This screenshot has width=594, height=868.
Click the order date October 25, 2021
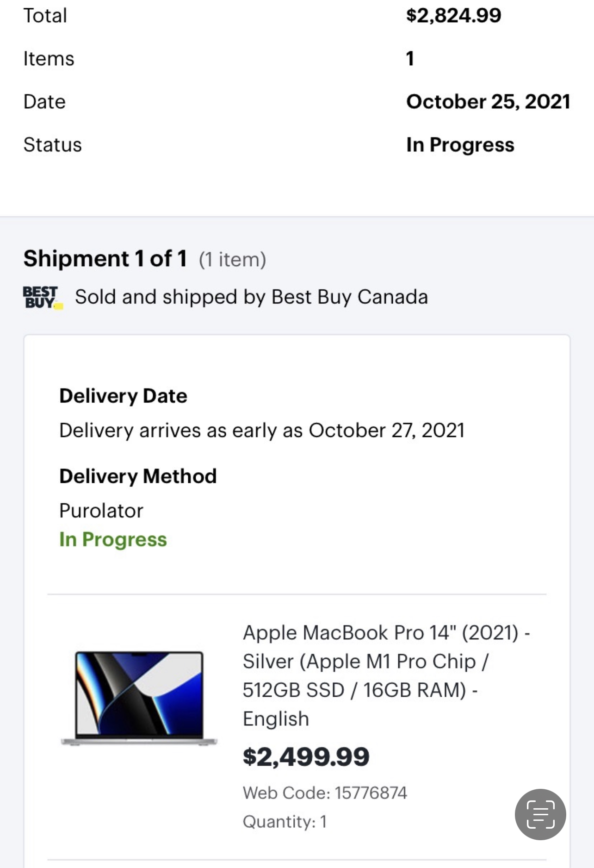coord(488,101)
